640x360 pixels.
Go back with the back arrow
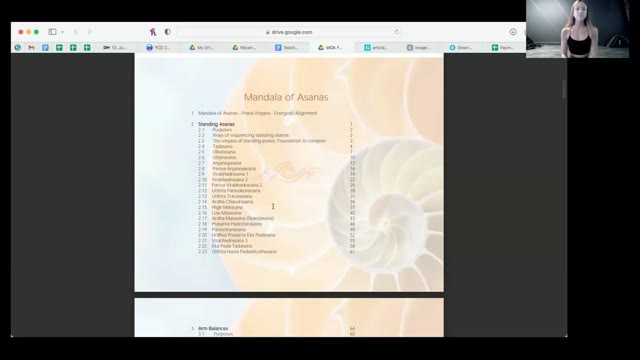point(76,32)
